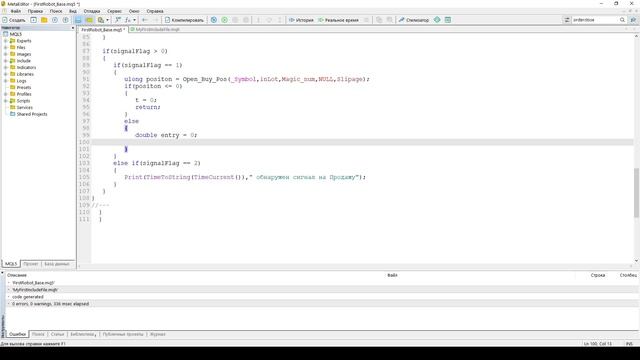Click the function list fx icon
Viewport: 640px width, 360px height.
[128, 20]
